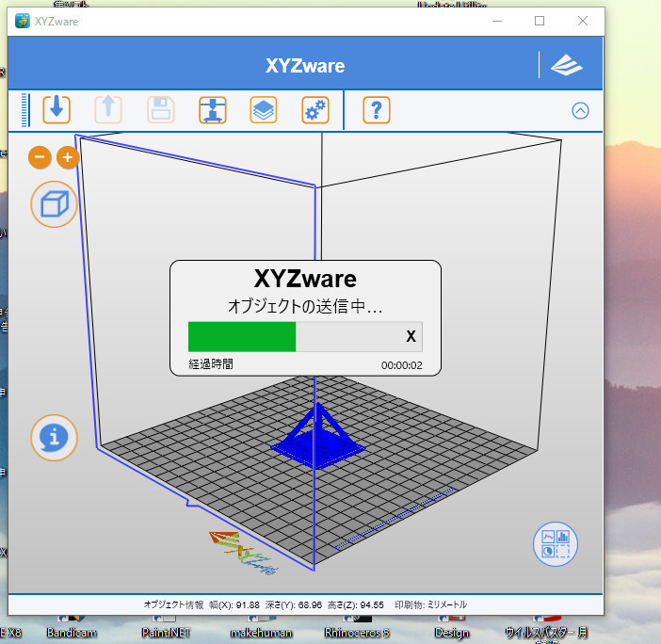Image resolution: width=661 pixels, height=644 pixels.
Task: Open the Help question mark icon
Action: pos(377,109)
